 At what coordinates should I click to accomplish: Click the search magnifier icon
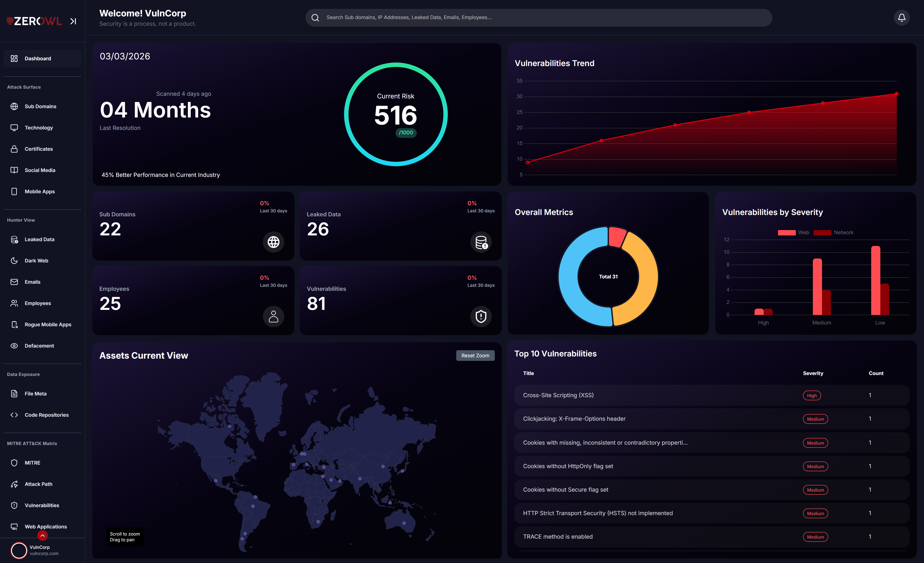(x=315, y=18)
